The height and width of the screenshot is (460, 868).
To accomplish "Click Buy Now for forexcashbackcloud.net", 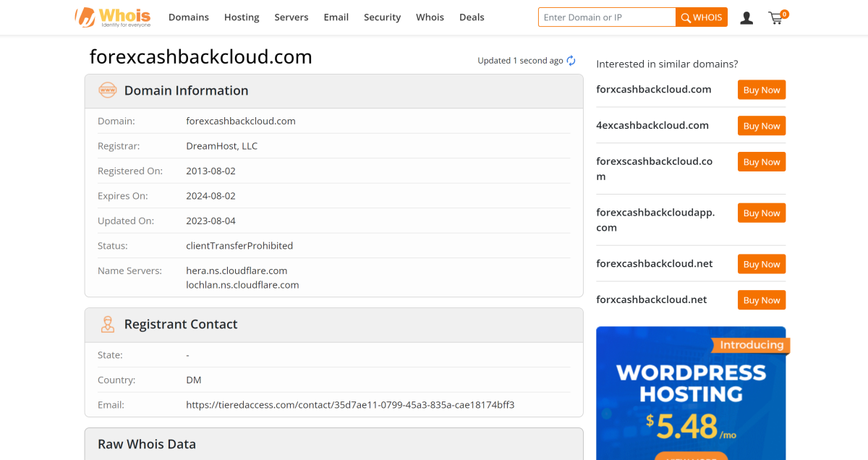I will click(x=761, y=264).
